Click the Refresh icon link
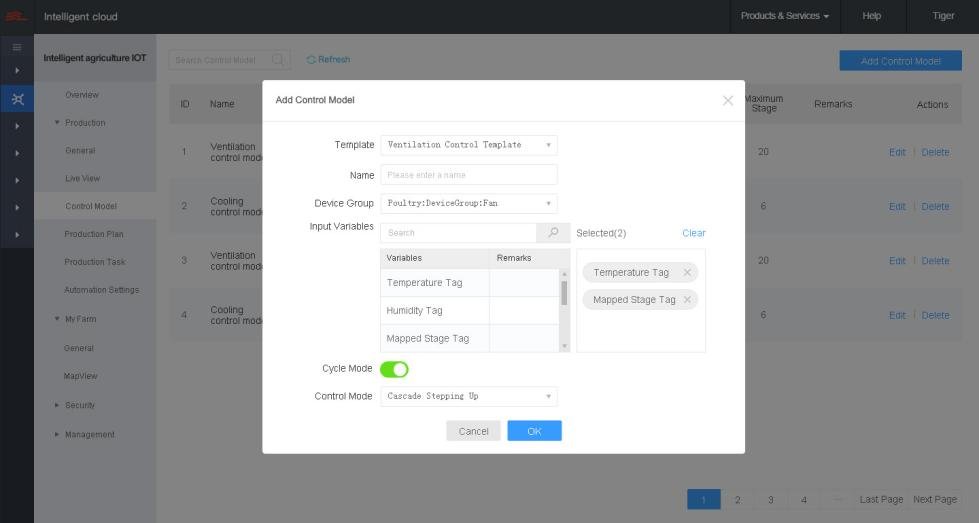The width and height of the screenshot is (979, 523). pos(328,59)
